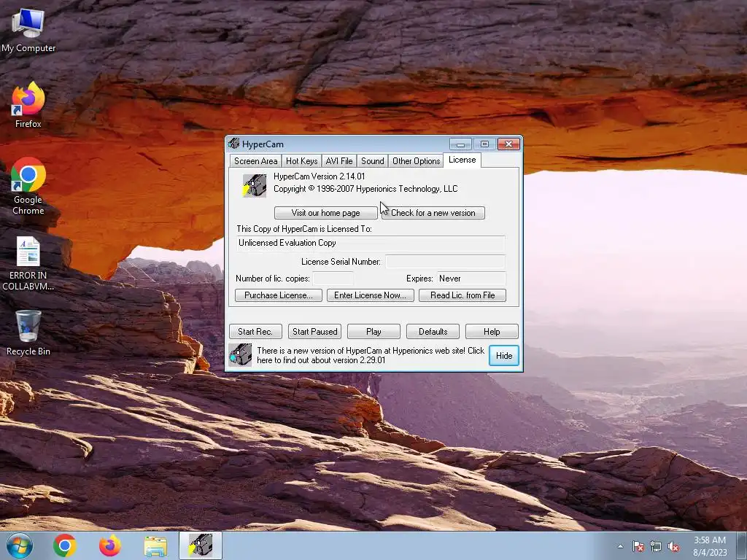Screen dimensions: 747x560
Task: Select HyperCam taskbar button
Action: (x=201, y=545)
